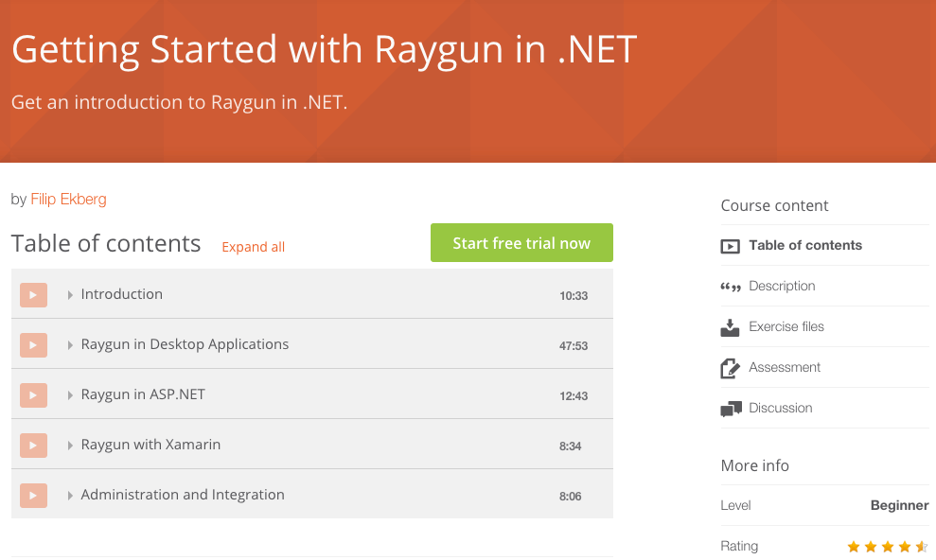Viewport: 936px width, 560px height.
Task: Click the Discussion chat icon
Action: pyautogui.click(x=731, y=409)
